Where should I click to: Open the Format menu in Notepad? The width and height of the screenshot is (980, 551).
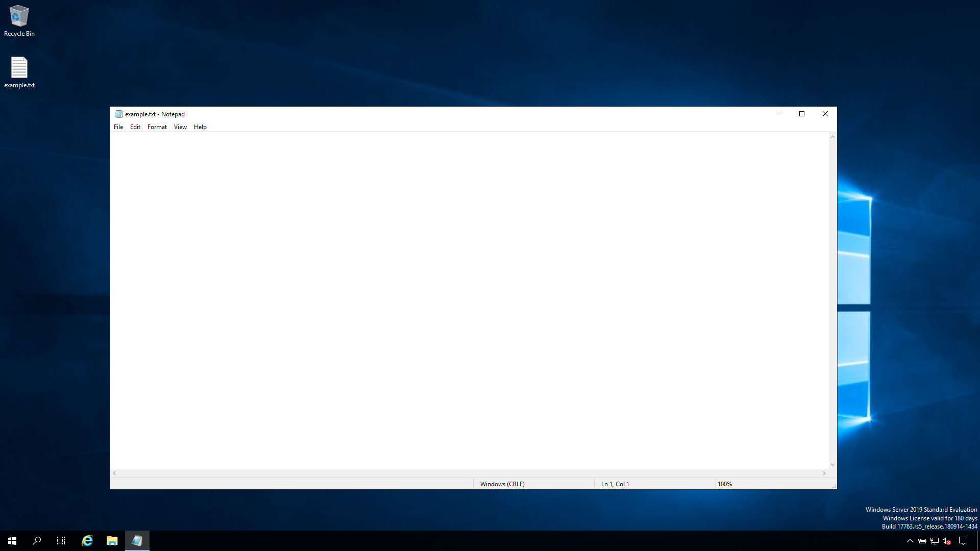coord(157,127)
